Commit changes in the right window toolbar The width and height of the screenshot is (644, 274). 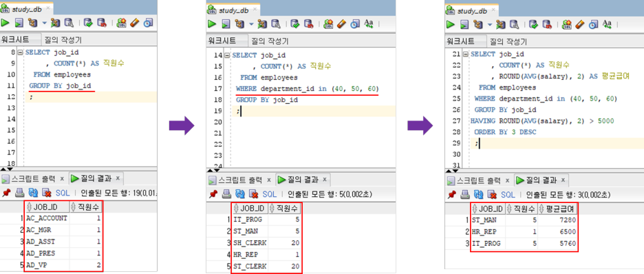pyautogui.click(x=533, y=24)
